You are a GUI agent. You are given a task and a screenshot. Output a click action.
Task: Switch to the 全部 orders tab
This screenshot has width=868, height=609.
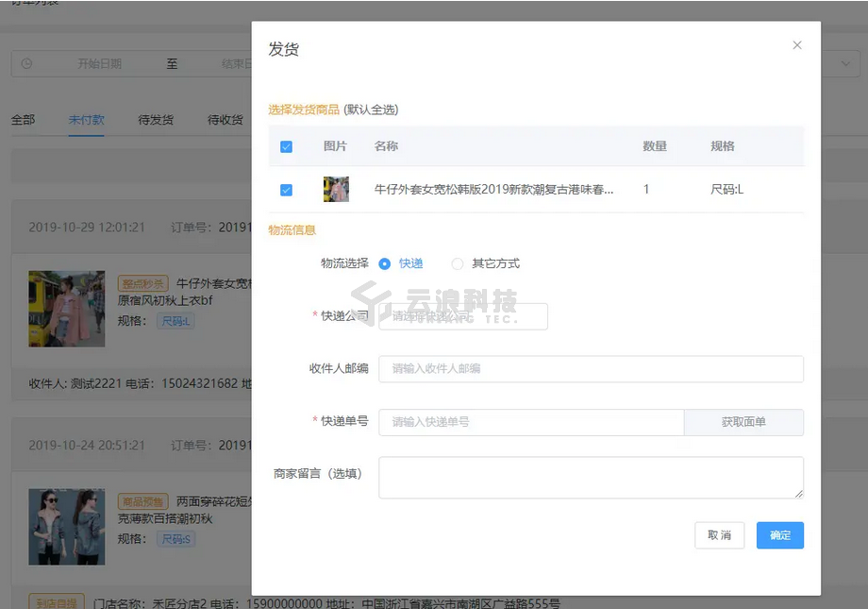coord(23,120)
